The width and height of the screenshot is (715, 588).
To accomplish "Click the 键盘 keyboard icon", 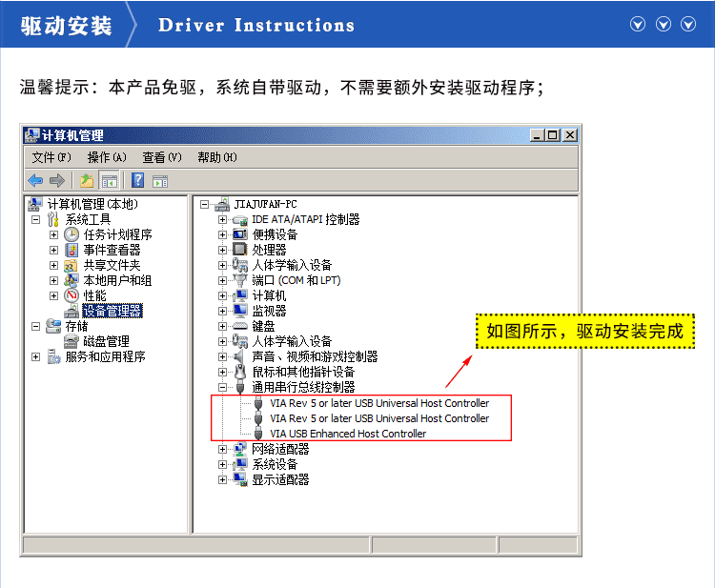I will click(x=240, y=326).
